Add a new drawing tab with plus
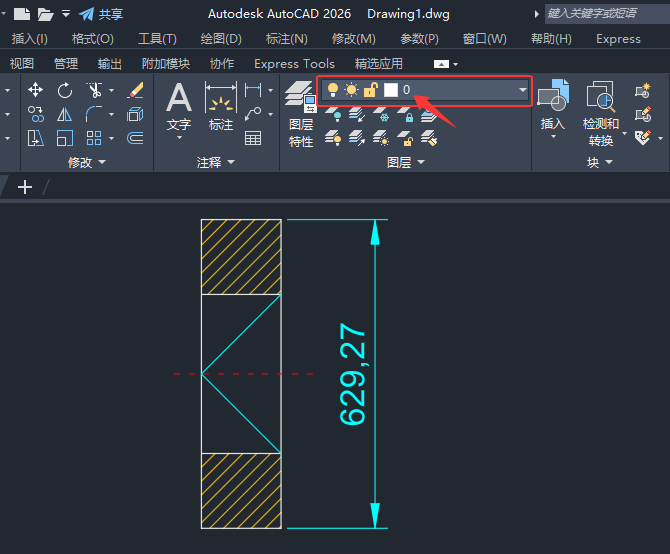The height and width of the screenshot is (554, 670). click(25, 187)
